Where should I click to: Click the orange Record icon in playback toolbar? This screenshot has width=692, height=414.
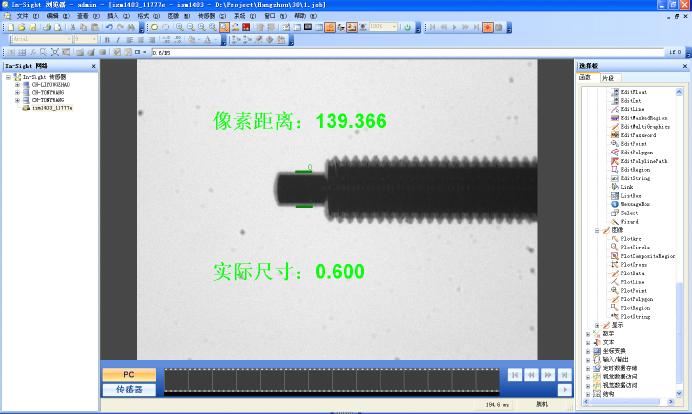coord(488,27)
